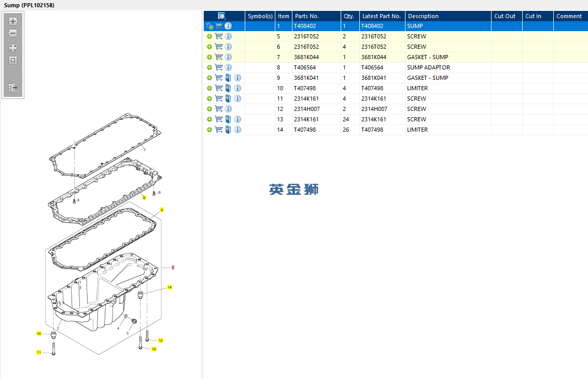Click the green gear for T406564 SUMP ADAPTOR
Viewport: 588px width, 379px height.
[209, 67]
